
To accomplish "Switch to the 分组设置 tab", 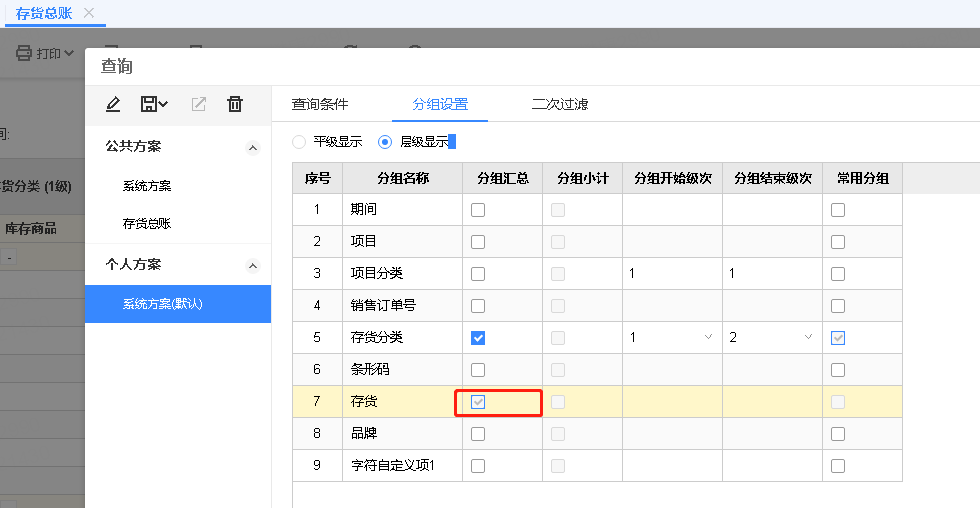I will tap(440, 104).
